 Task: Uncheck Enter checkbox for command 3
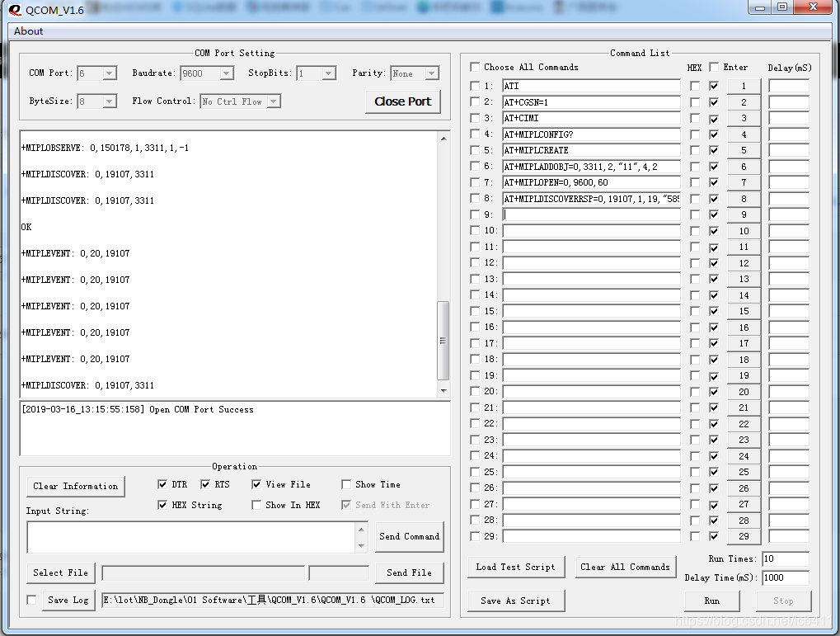pos(714,118)
